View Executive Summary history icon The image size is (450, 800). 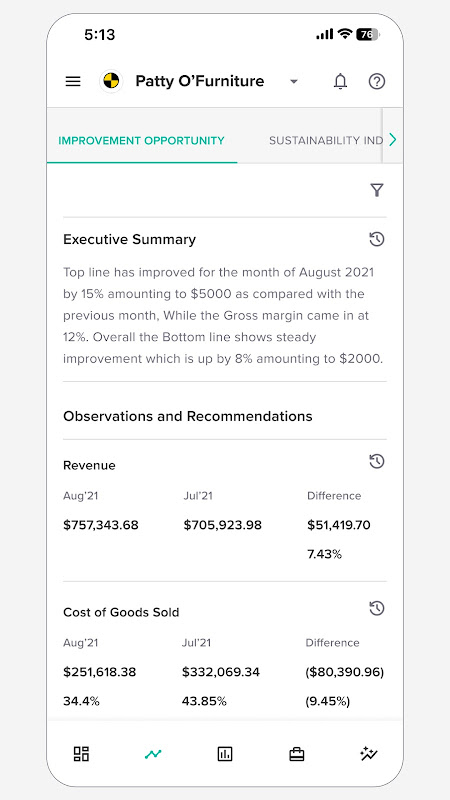point(377,239)
